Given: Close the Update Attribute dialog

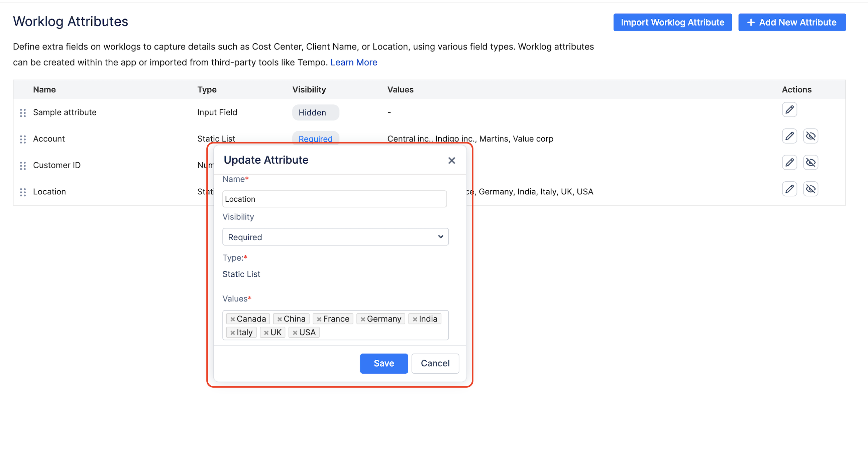Looking at the screenshot, I should [451, 161].
